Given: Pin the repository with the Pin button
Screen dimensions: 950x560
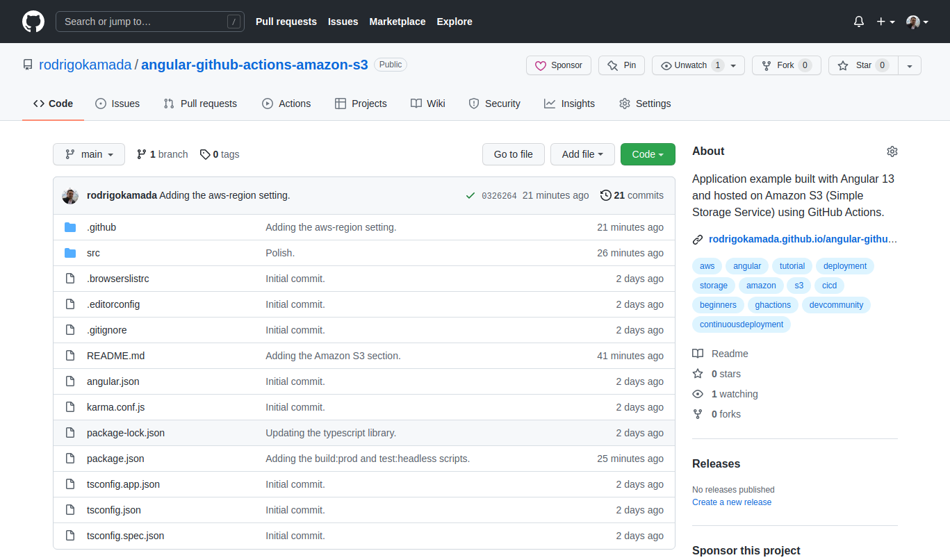Looking at the screenshot, I should 621,65.
